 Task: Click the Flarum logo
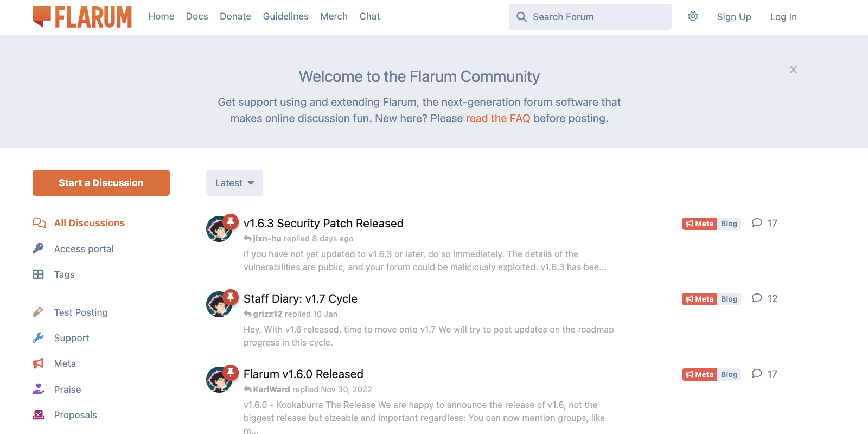point(82,17)
